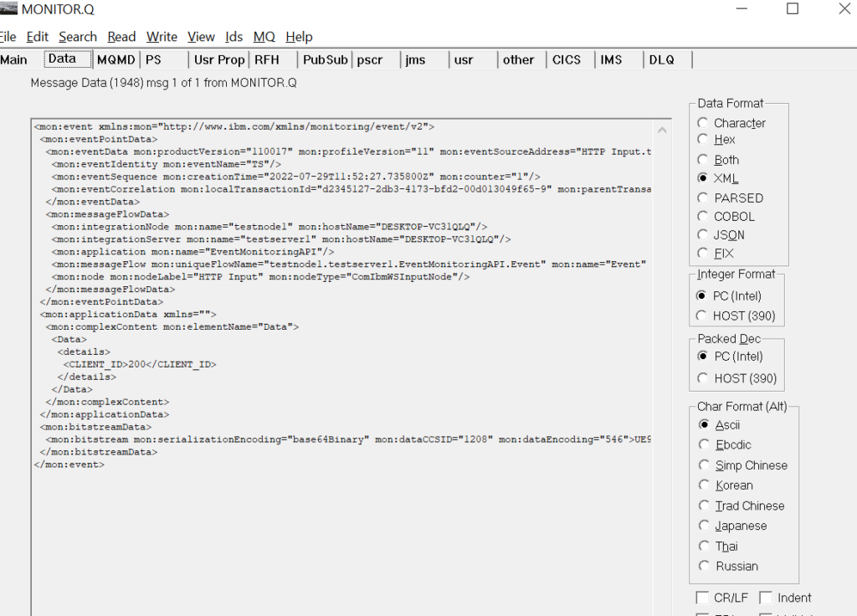Select the Russian character format
The image size is (857, 616).
[x=705, y=566]
